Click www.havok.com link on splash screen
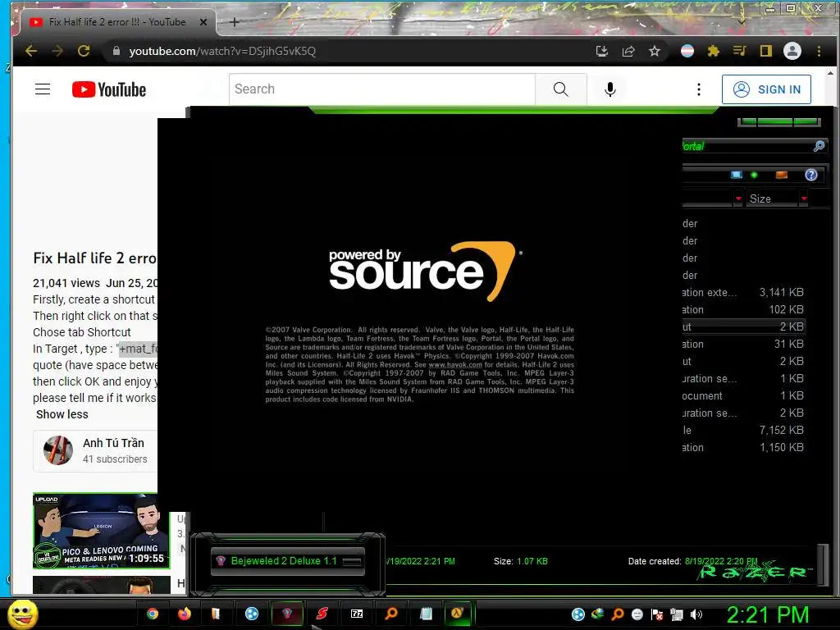The height and width of the screenshot is (630, 840). point(454,365)
